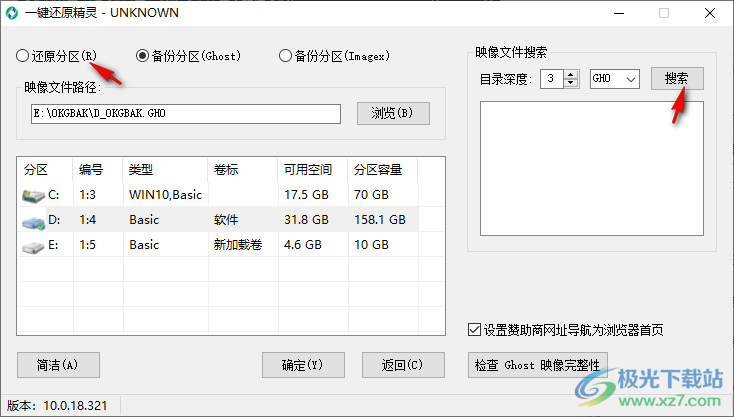This screenshot has width=734, height=417.
Task: Click 检查 Ghost 映像完整性 button
Action: [537, 365]
